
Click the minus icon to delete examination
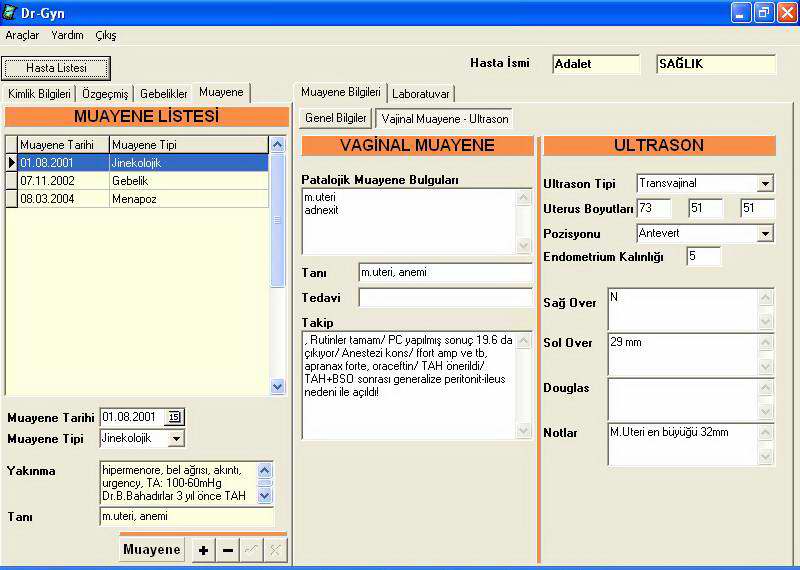click(227, 550)
